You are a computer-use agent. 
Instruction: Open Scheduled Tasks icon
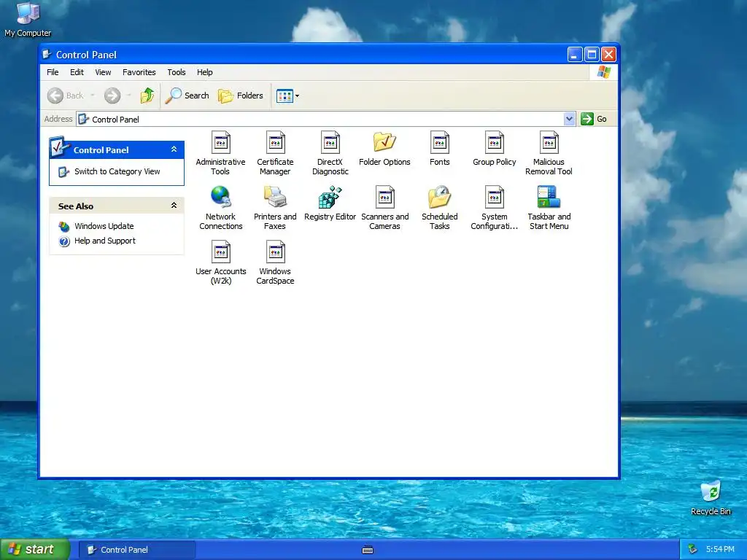[x=440, y=208]
